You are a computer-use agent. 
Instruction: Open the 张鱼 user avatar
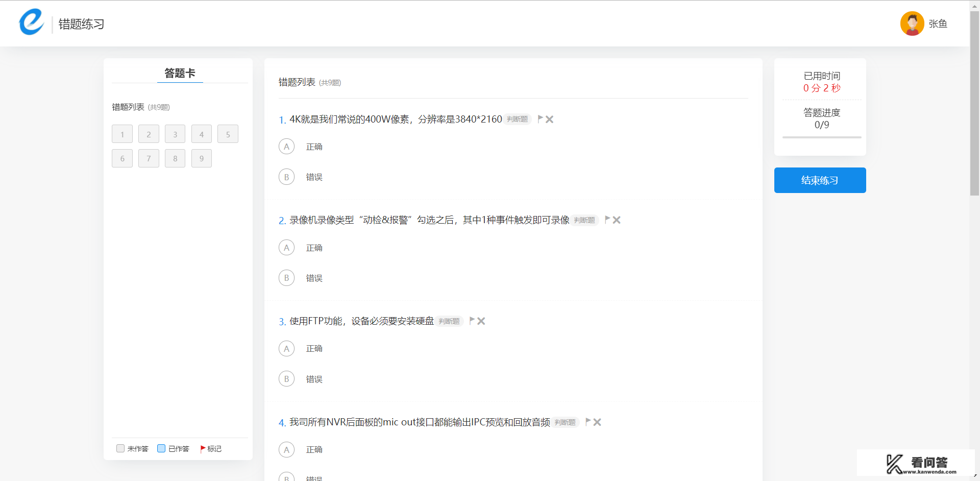[x=912, y=23]
